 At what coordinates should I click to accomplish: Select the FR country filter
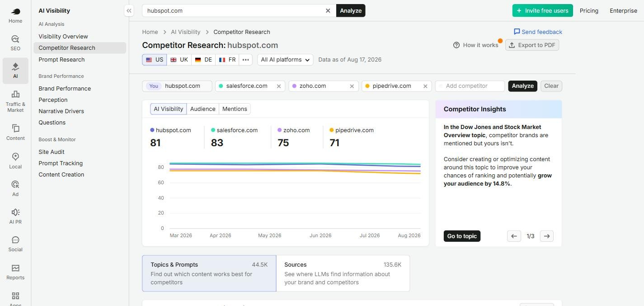[227, 60]
